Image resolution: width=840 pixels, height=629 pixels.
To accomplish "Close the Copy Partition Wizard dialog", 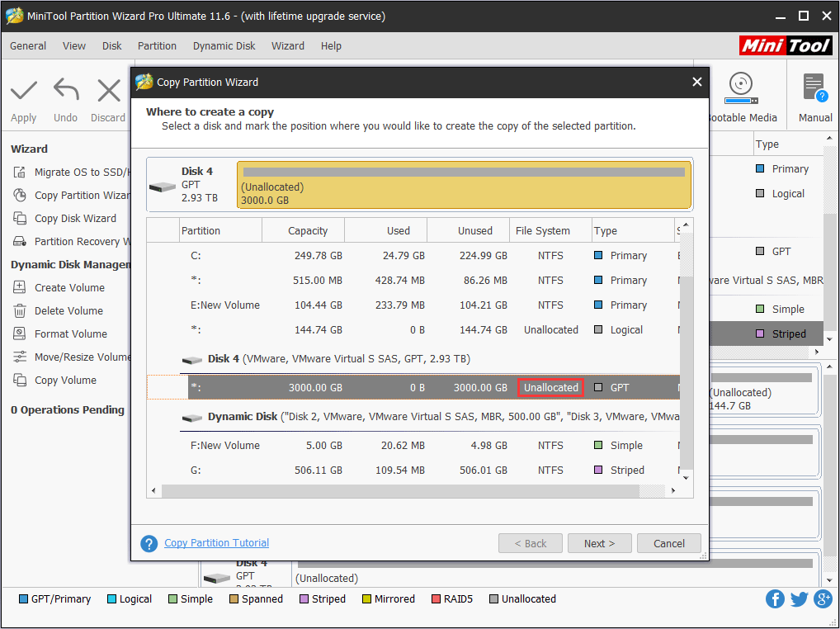I will [697, 82].
